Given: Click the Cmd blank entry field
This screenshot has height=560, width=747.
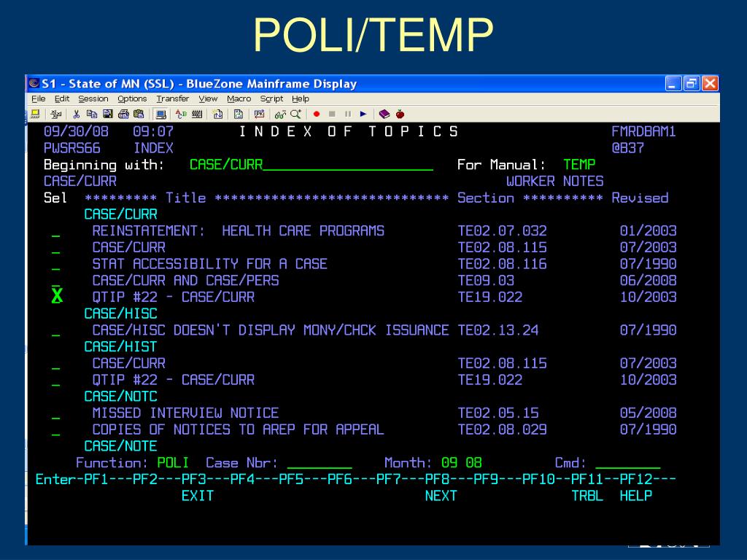Looking at the screenshot, I should click(x=628, y=463).
